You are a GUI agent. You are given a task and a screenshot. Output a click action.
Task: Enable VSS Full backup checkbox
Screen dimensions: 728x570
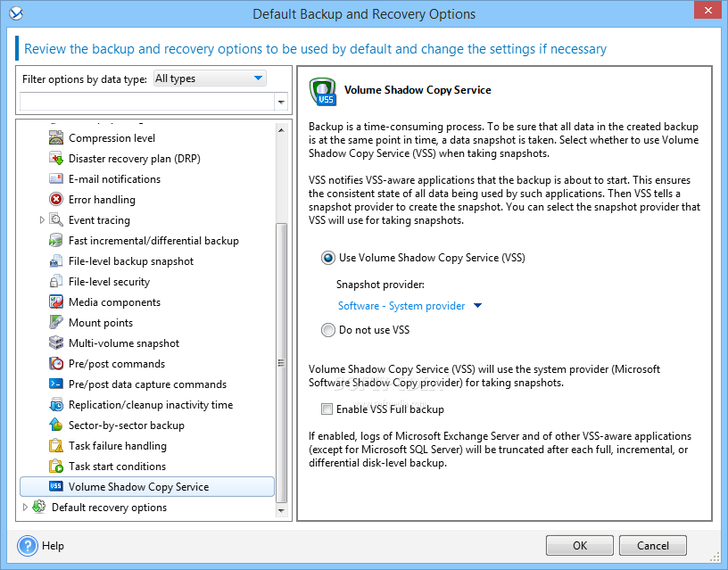pyautogui.click(x=327, y=409)
